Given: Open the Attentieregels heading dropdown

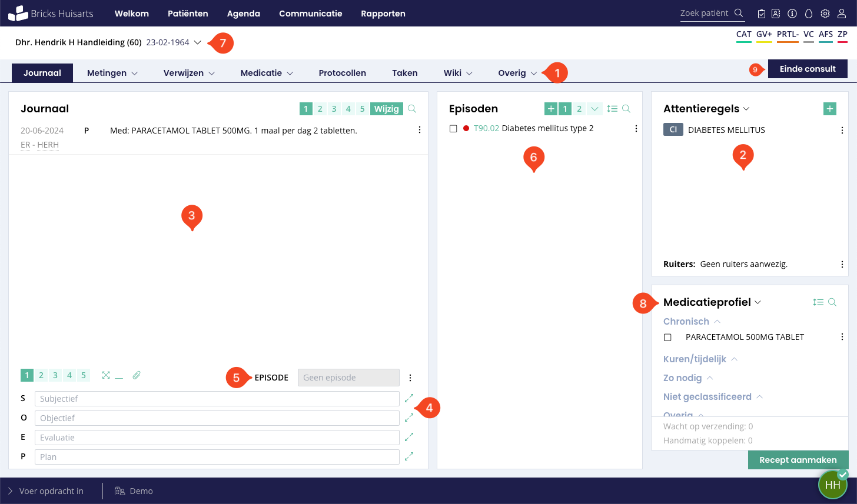Looking at the screenshot, I should tap(746, 109).
